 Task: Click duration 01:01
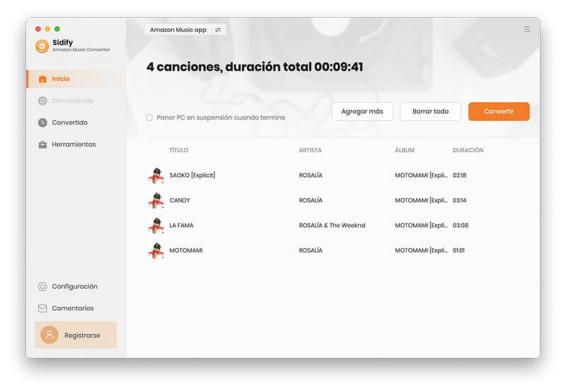tap(458, 250)
